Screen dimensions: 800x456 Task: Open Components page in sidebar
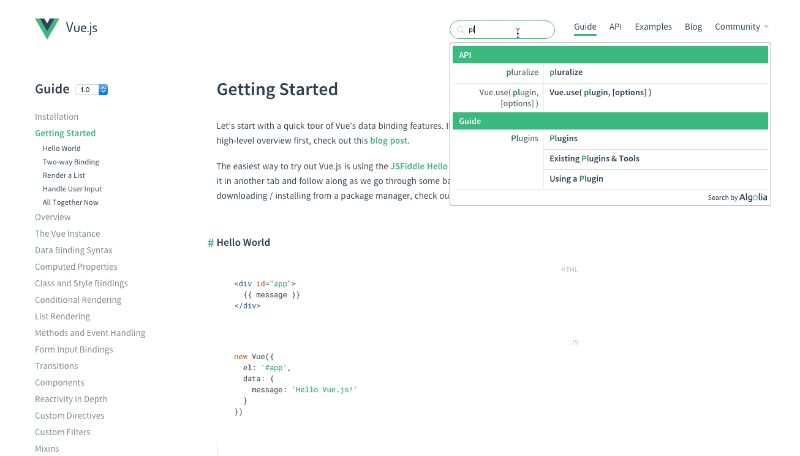click(59, 383)
